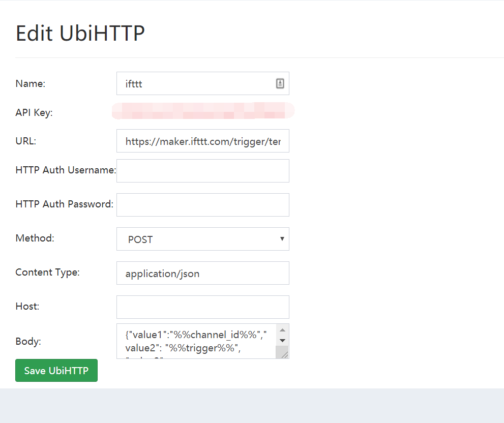Click the Content Type label
504x423 pixels.
(47, 272)
